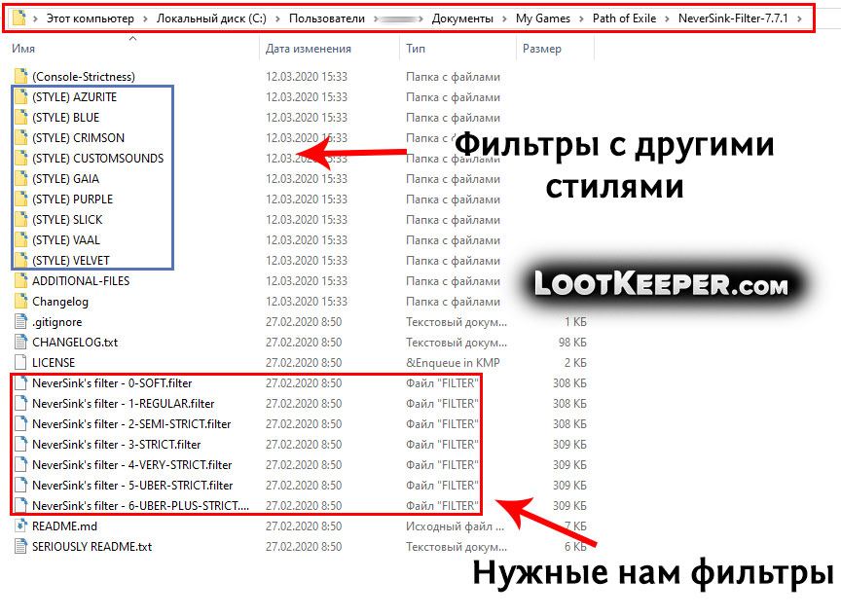Navigate to 'Документы' in the address path
Screen dimensions: 841x616
(462, 18)
